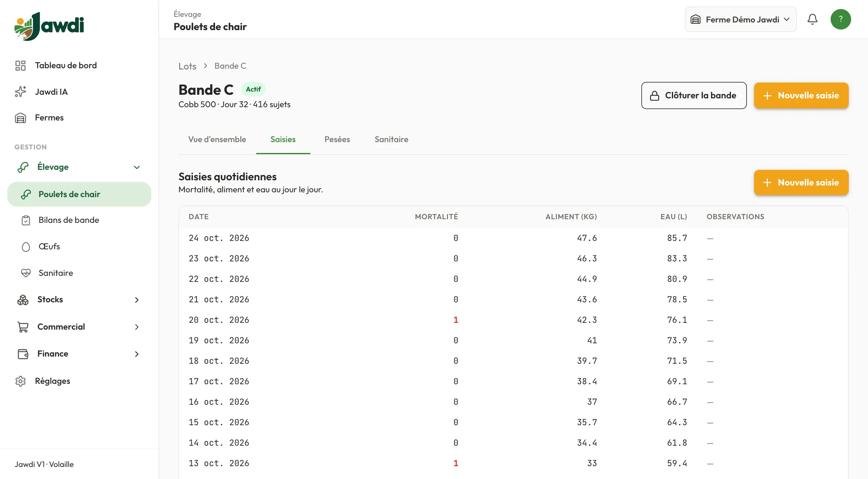Follow the Lots breadcrumb link
868x479 pixels.
(x=187, y=66)
